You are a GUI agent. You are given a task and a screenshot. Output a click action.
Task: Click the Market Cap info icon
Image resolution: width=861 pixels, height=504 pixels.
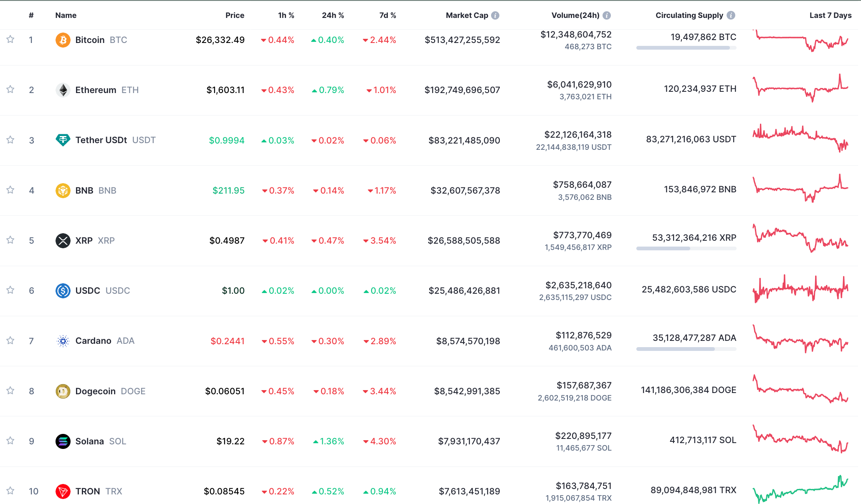click(x=495, y=15)
